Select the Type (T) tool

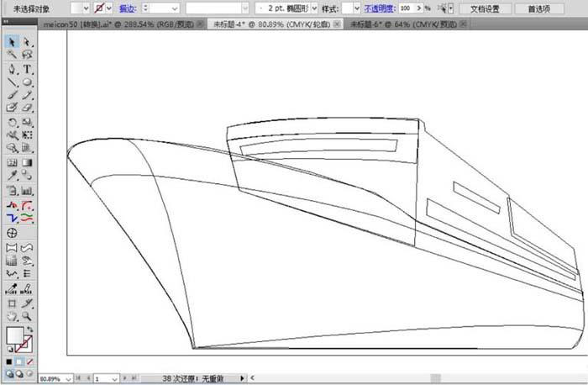click(27, 69)
